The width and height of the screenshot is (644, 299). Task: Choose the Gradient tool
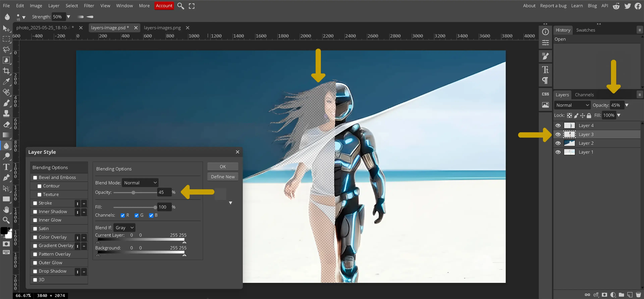point(6,135)
